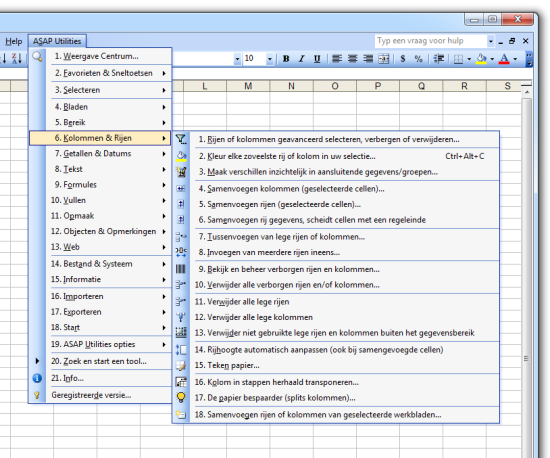
Task: Click icon next to Samenvoegen kolommen
Action: pos(181,189)
